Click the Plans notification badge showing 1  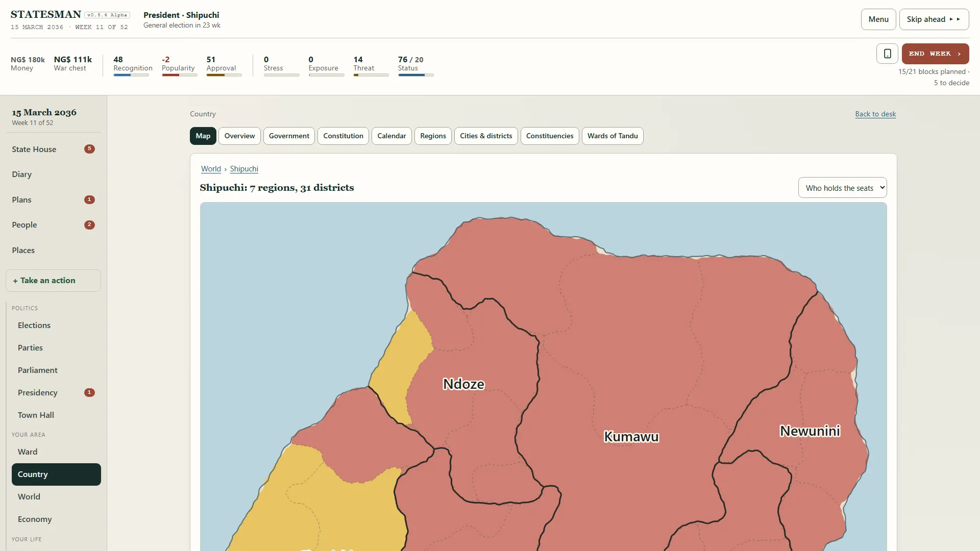(89, 199)
